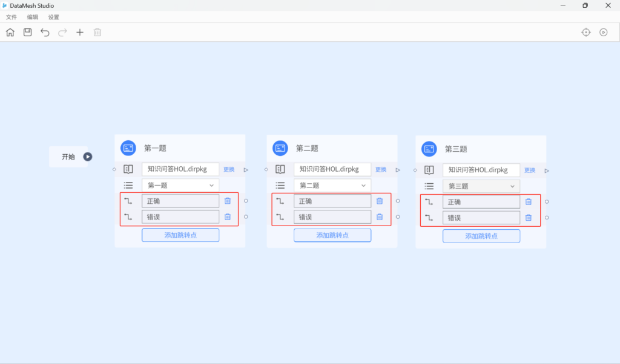This screenshot has height=364, width=620.
Task: Click 更换 link in 第二题 node
Action: tap(381, 170)
